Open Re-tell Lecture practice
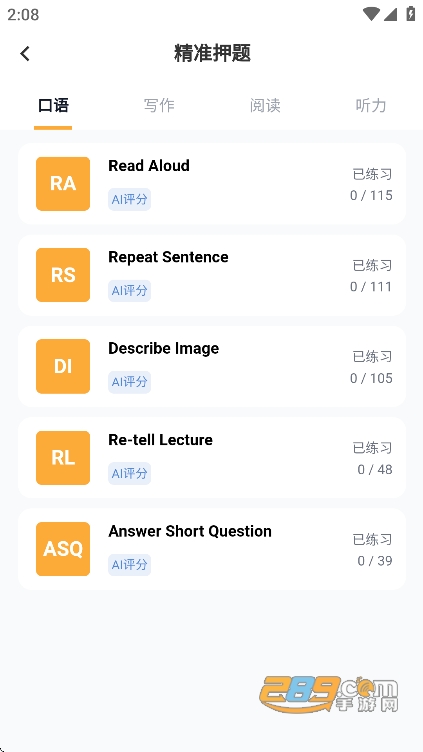 pyautogui.click(x=212, y=458)
